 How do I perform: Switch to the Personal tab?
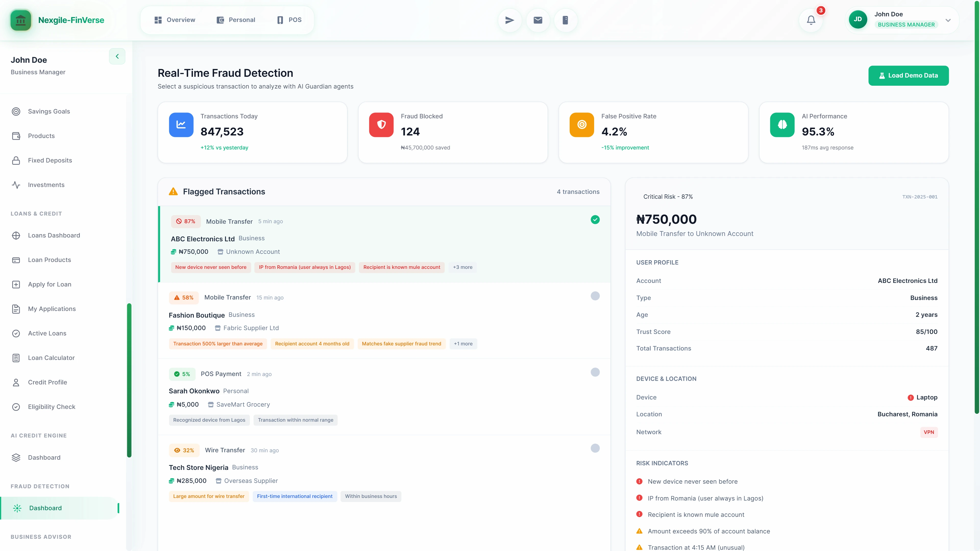(236, 19)
